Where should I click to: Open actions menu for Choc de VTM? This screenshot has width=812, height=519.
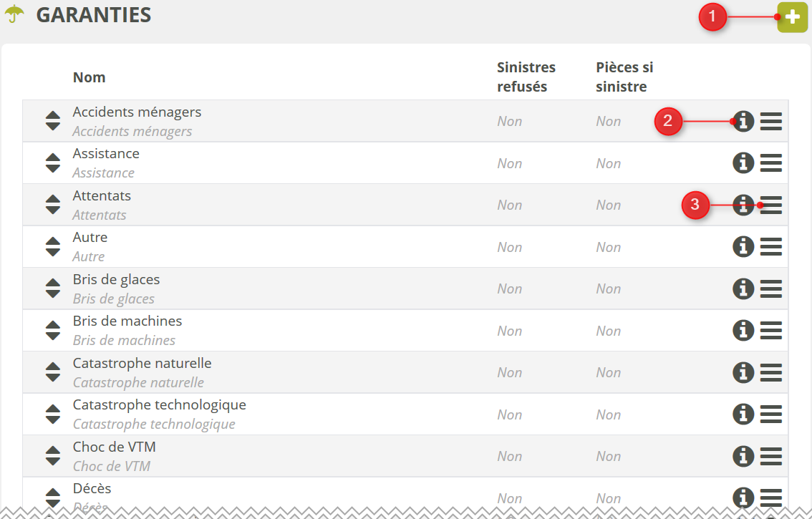click(x=770, y=456)
